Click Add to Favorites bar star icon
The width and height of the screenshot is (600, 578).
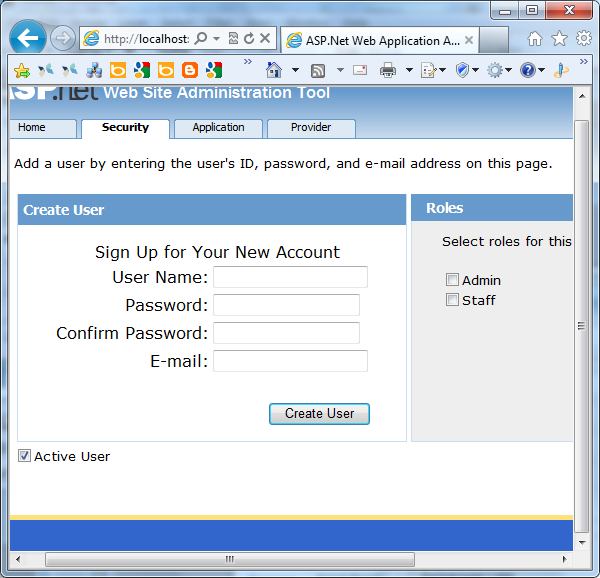22,70
